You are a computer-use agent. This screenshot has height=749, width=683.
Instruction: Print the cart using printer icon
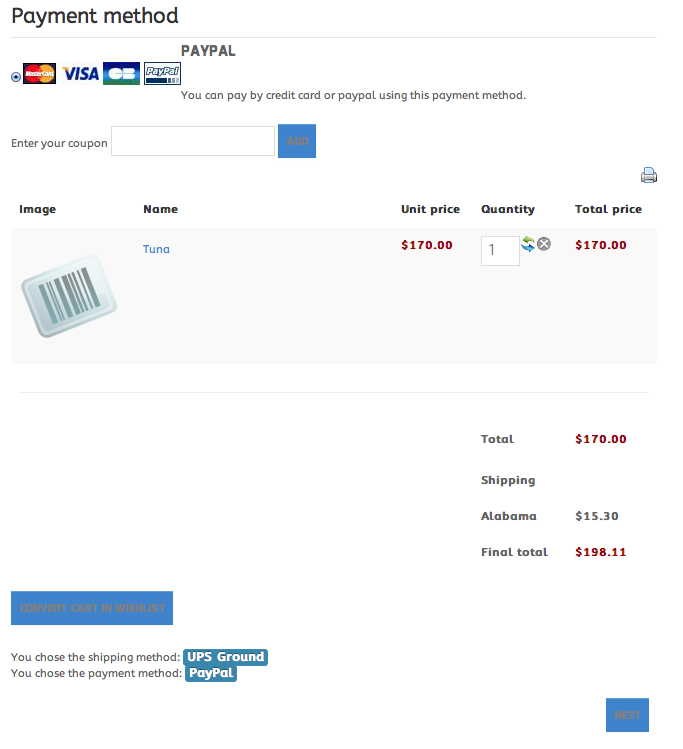point(649,176)
